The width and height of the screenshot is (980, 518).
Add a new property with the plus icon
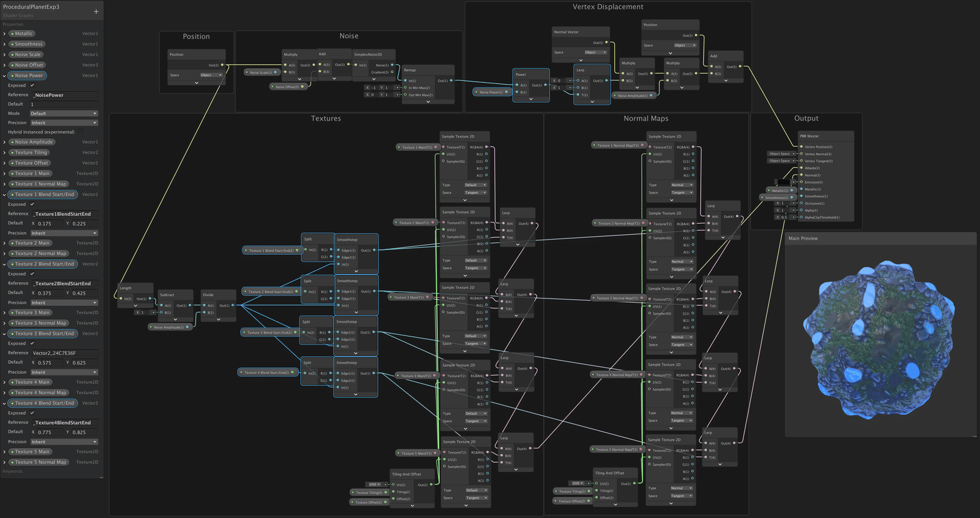click(96, 12)
